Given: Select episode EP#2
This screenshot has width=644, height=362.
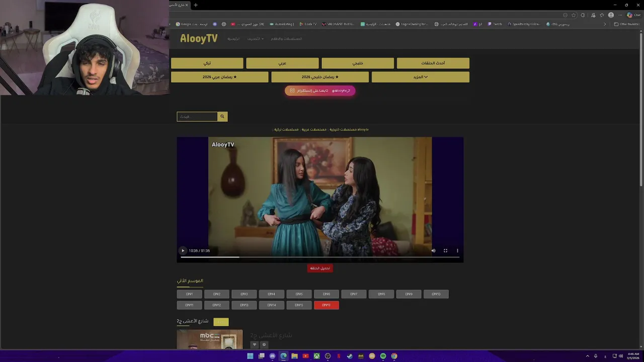Looking at the screenshot, I should click(217, 294).
